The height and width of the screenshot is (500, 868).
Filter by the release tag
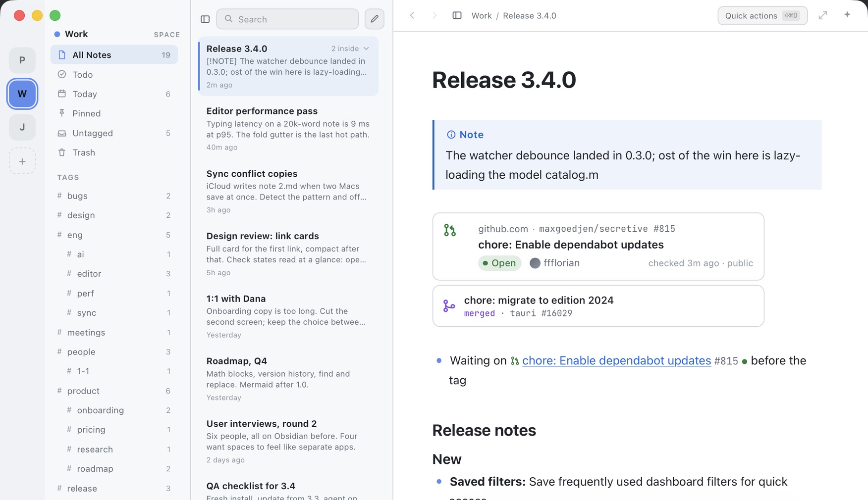coord(114,488)
